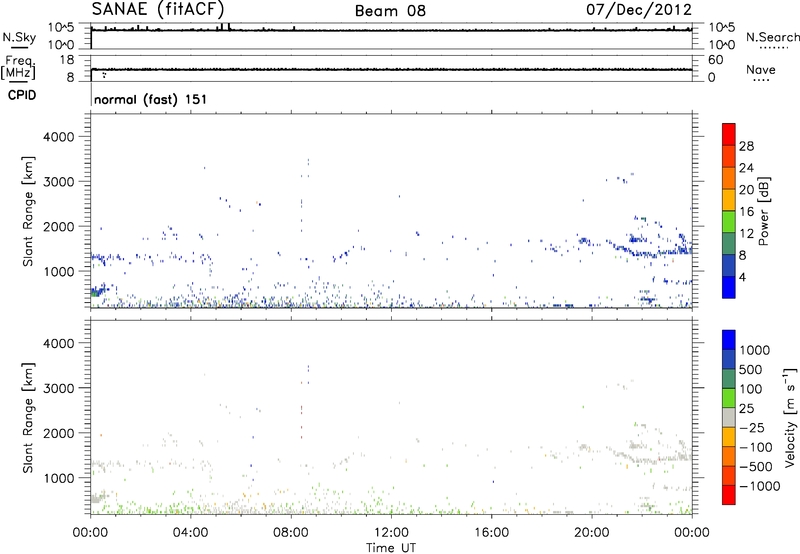The height and width of the screenshot is (554, 800).
Task: Click the 28 tick label on Power colorbar
Action: point(746,146)
